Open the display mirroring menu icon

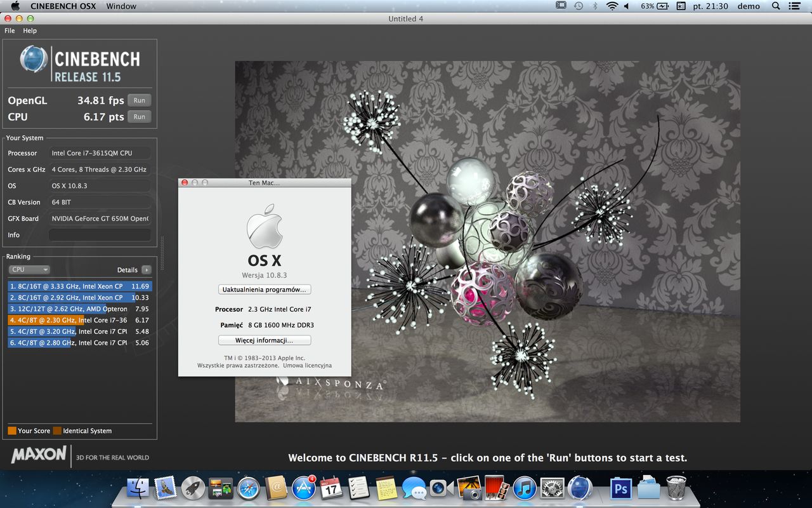(561, 6)
